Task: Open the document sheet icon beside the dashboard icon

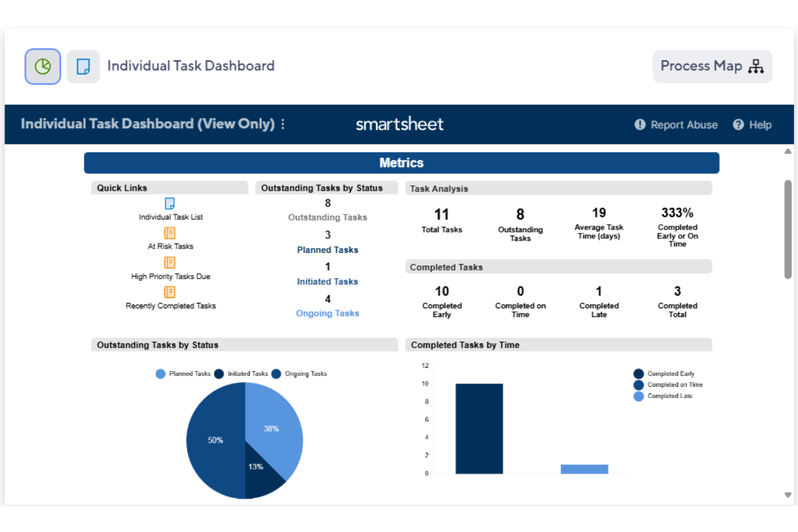Action: point(82,66)
